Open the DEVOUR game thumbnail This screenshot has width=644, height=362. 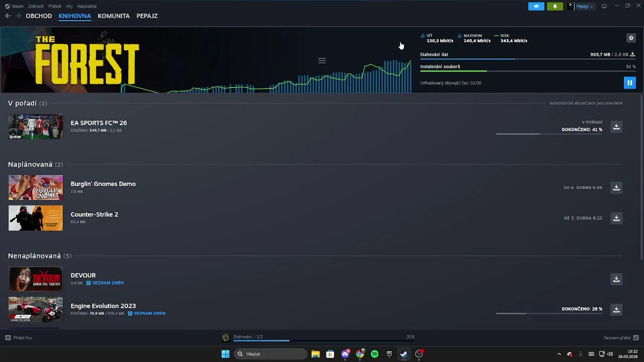tap(36, 279)
